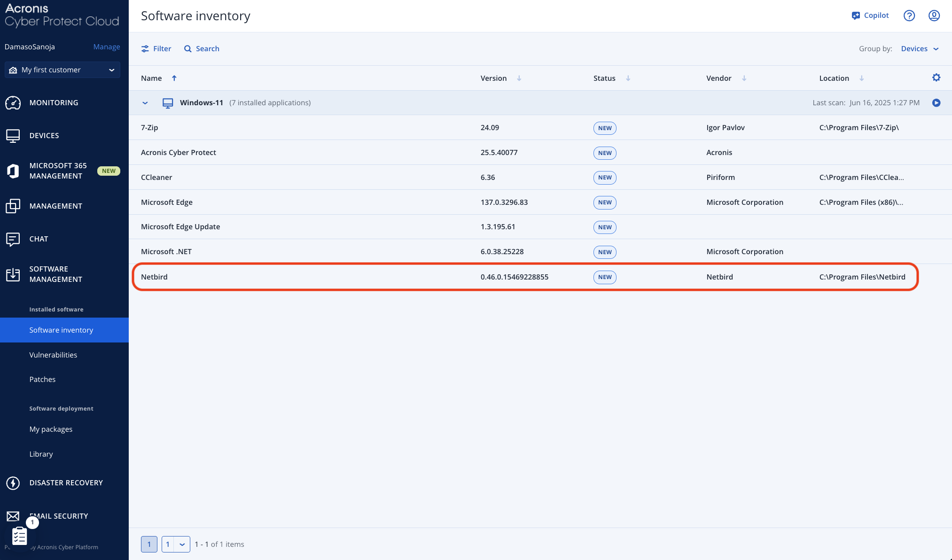Click version 137.0.3296.83 cell
The image size is (952, 560).
(x=504, y=202)
